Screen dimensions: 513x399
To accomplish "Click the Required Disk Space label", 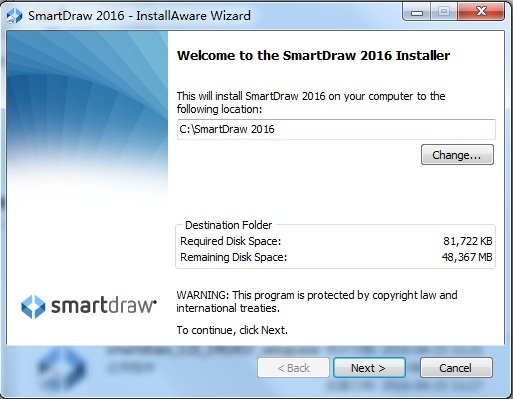I will [230, 241].
